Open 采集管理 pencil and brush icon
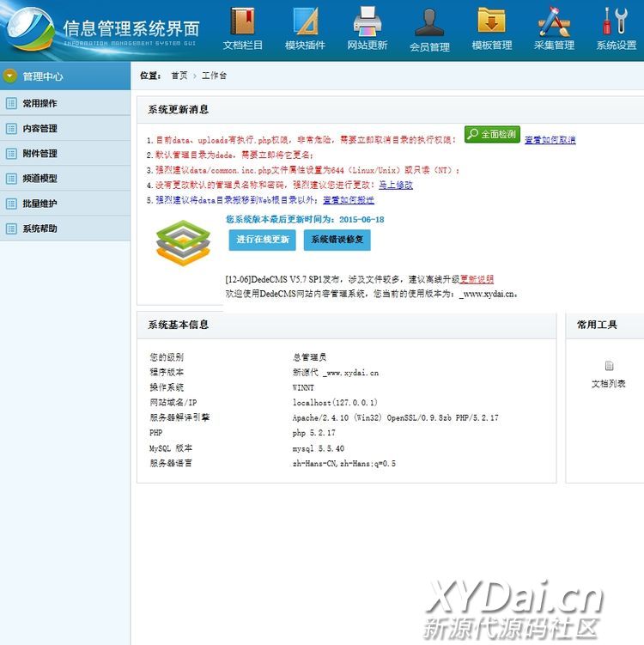Viewport: 644px width, 645px height. point(554,21)
